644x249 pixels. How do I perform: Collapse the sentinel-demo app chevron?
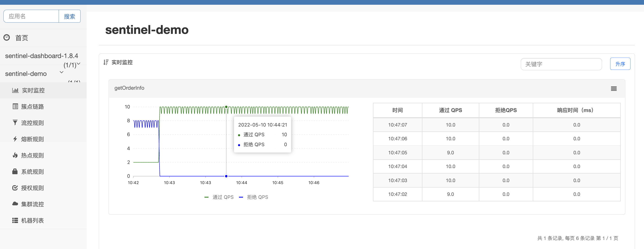coord(62,72)
